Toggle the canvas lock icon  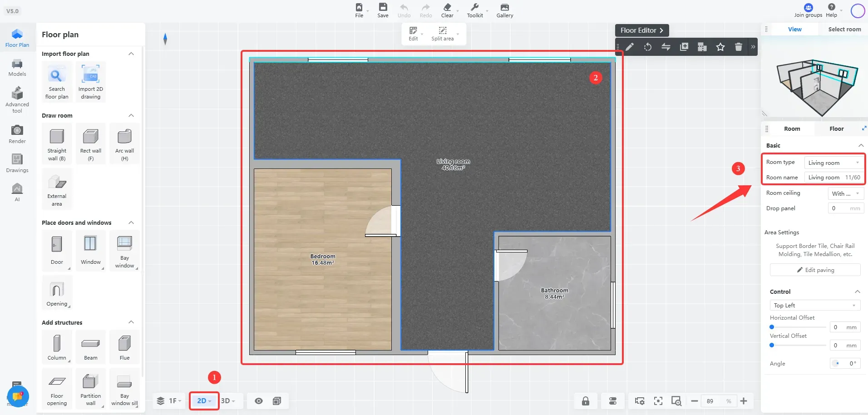(586, 401)
